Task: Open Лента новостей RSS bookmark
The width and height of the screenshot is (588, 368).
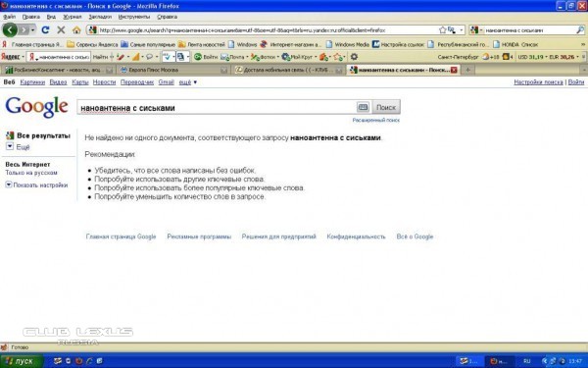Action: tap(202, 44)
